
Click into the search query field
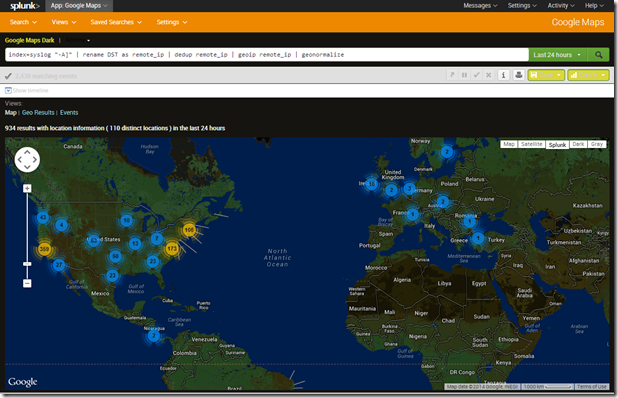pyautogui.click(x=267, y=55)
